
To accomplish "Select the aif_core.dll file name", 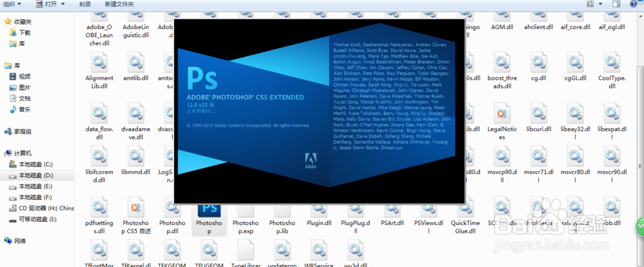I will coord(575,27).
